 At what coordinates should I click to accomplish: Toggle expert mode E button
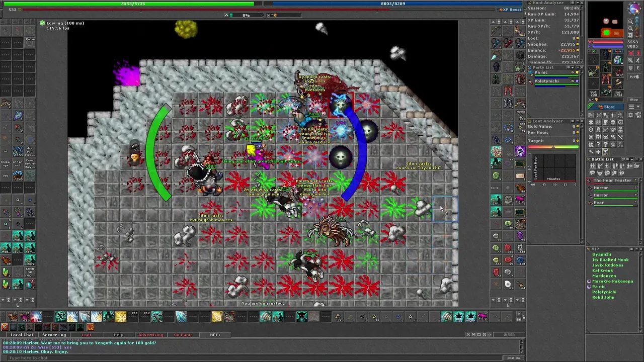tap(638, 68)
